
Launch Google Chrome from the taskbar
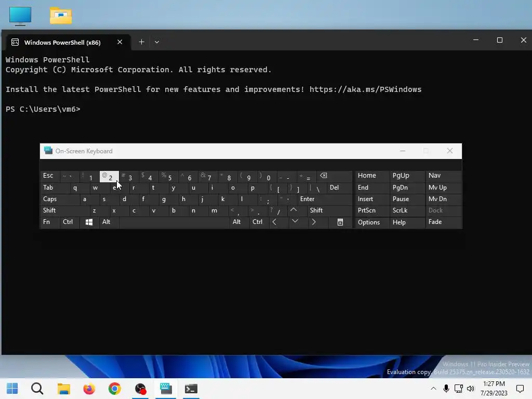point(115,389)
